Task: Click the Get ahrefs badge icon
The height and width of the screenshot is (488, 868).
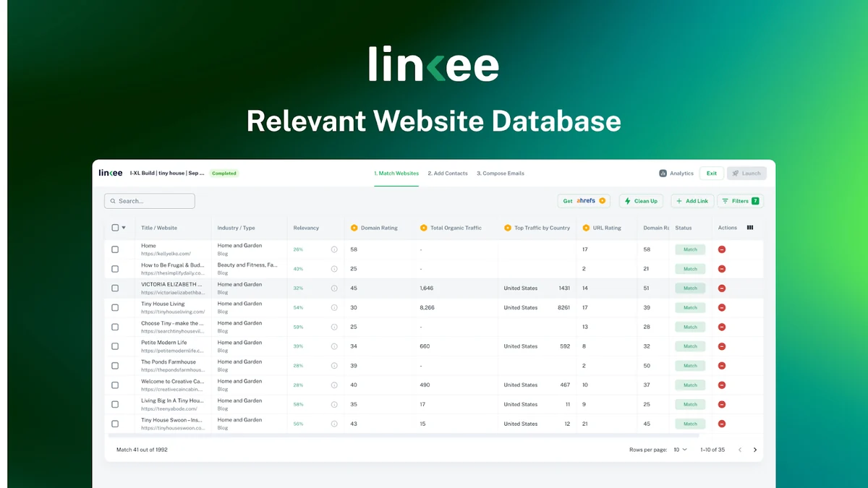Action: (602, 200)
